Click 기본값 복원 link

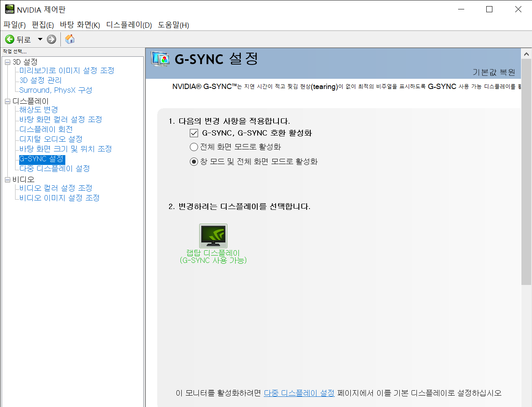[x=494, y=72]
